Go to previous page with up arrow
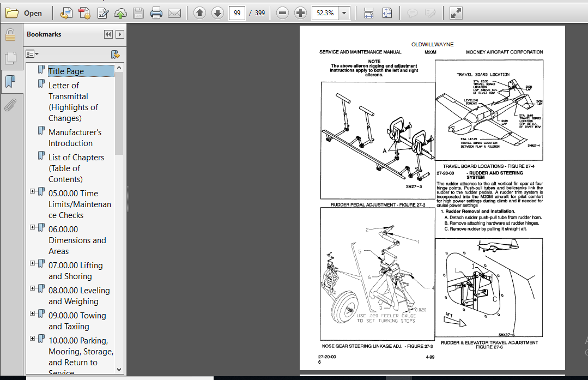Viewport: 588px width, 380px height. pyautogui.click(x=199, y=13)
